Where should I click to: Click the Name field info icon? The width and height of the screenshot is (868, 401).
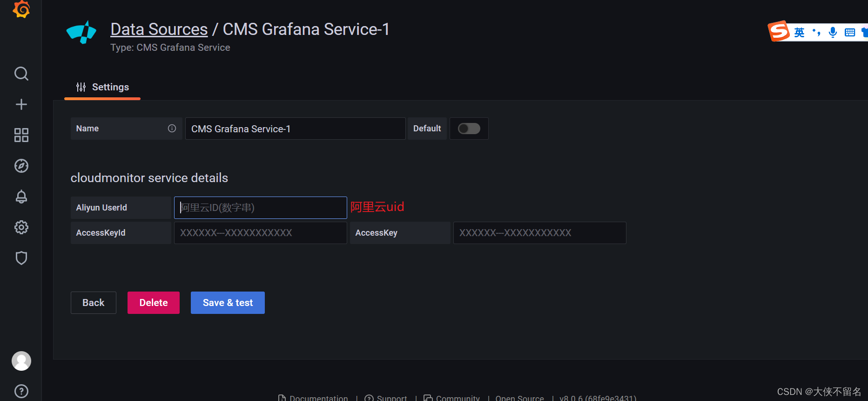coord(172,129)
